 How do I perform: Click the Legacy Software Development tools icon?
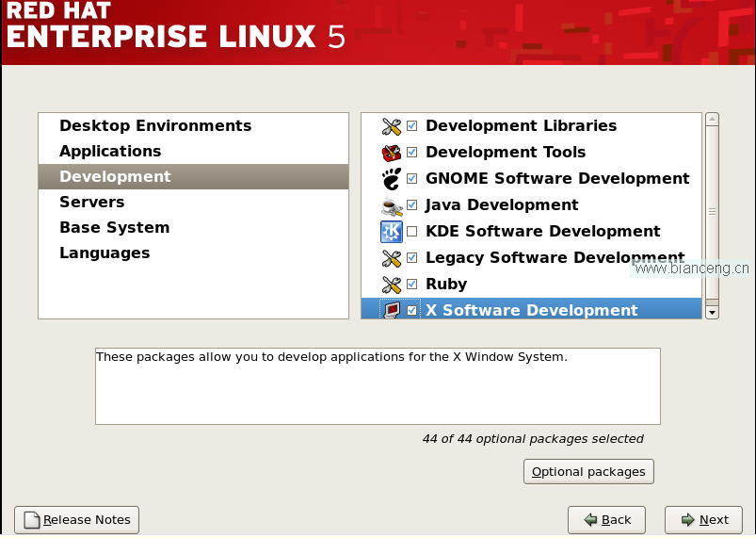click(x=391, y=258)
